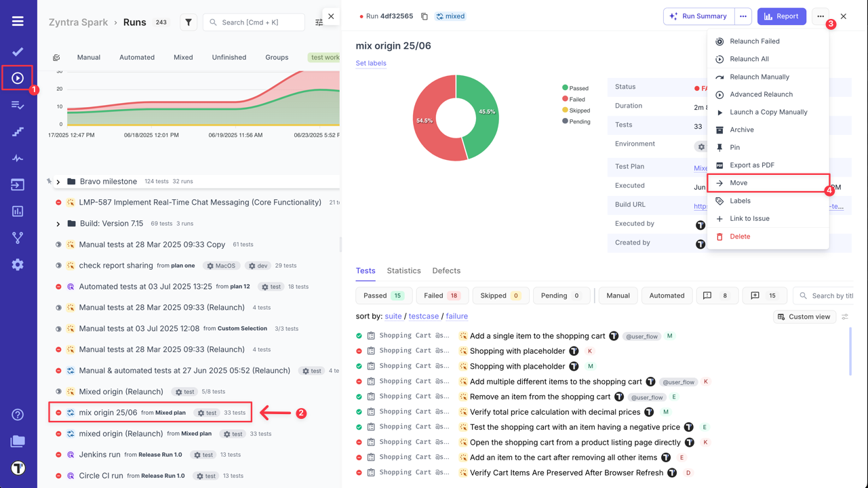
Task: Toggle the Failed 18 filter
Action: pyautogui.click(x=441, y=296)
